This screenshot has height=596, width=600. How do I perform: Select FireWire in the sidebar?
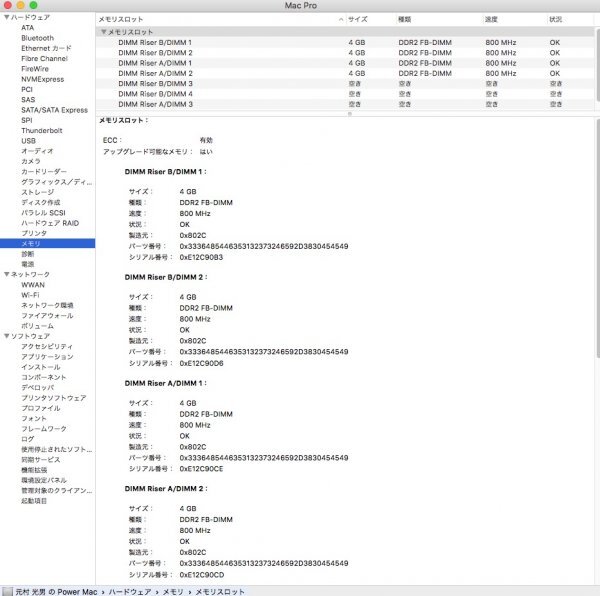(35, 69)
